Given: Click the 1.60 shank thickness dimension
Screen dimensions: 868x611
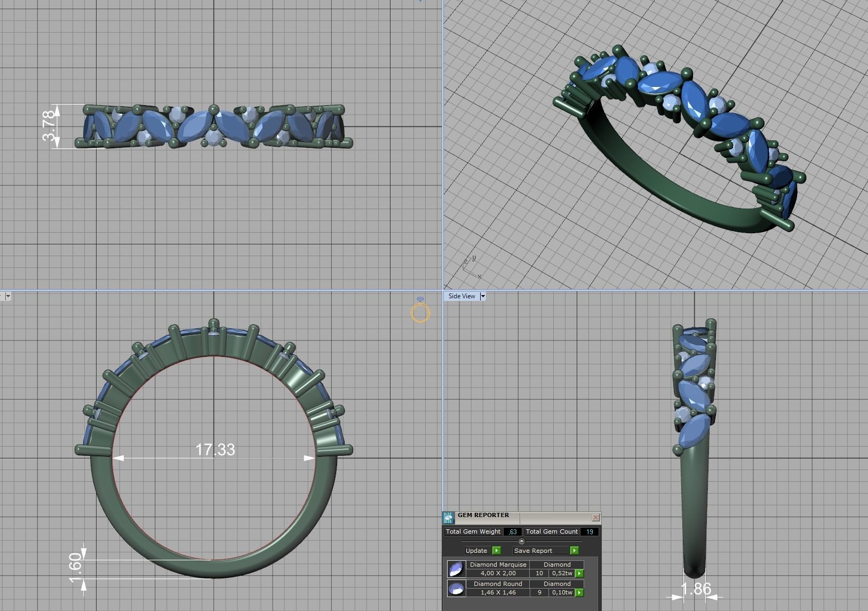Looking at the screenshot, I should coord(76,568).
